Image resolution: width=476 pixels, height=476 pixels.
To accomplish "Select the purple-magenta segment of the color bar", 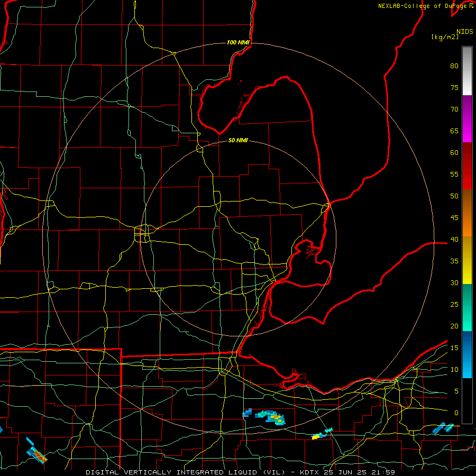I will (x=467, y=118).
